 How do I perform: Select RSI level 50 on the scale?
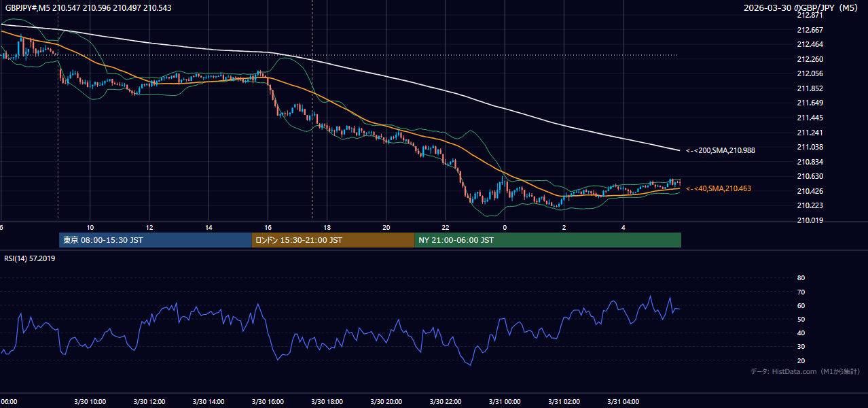[801, 319]
